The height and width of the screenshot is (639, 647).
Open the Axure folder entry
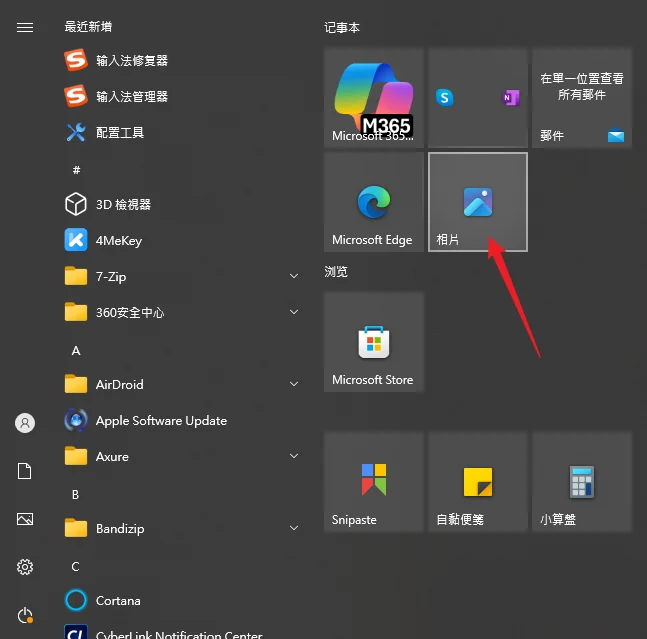(x=182, y=456)
